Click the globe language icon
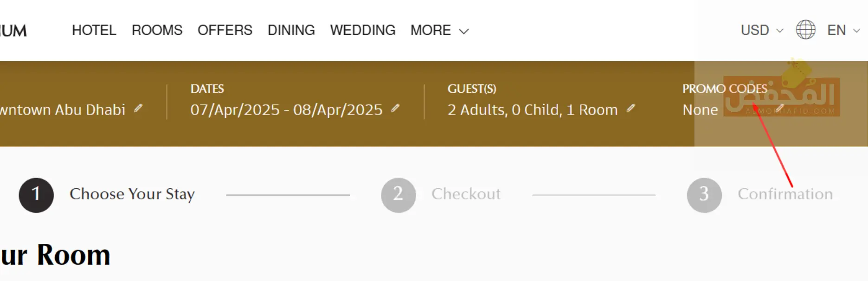The width and height of the screenshot is (868, 281). pos(805,30)
